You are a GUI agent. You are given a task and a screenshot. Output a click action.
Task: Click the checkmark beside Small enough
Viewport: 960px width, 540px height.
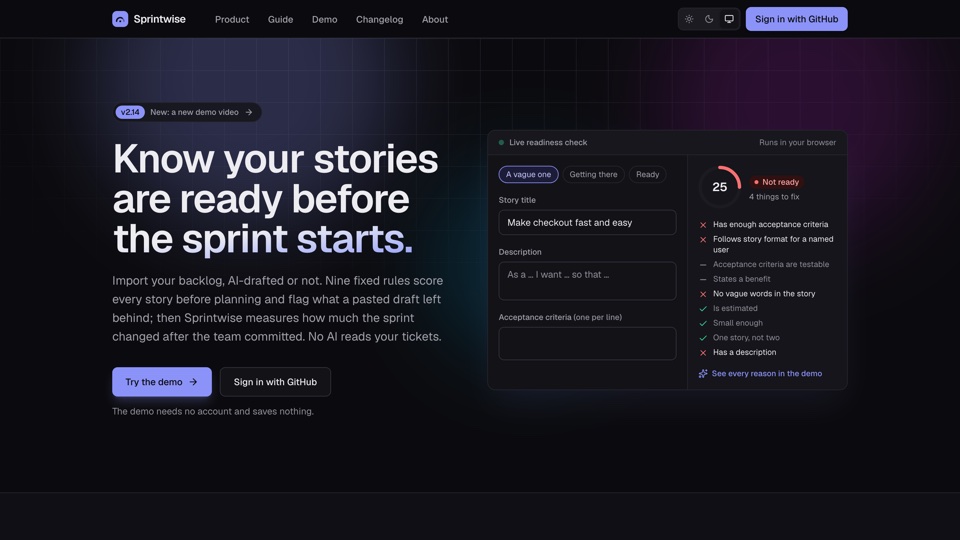pos(703,323)
